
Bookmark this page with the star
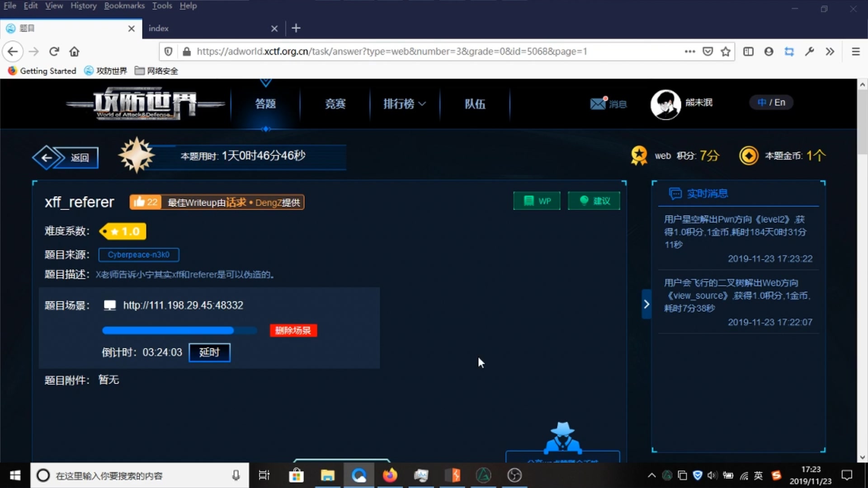[726, 52]
